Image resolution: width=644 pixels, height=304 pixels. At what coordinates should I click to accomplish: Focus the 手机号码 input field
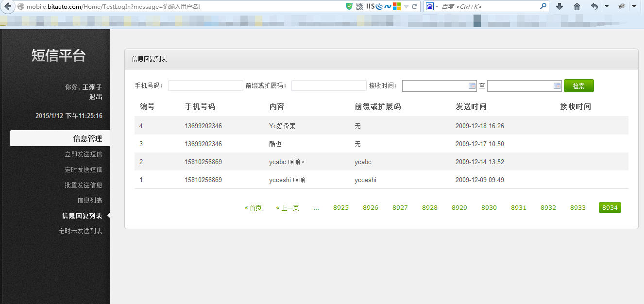205,85
